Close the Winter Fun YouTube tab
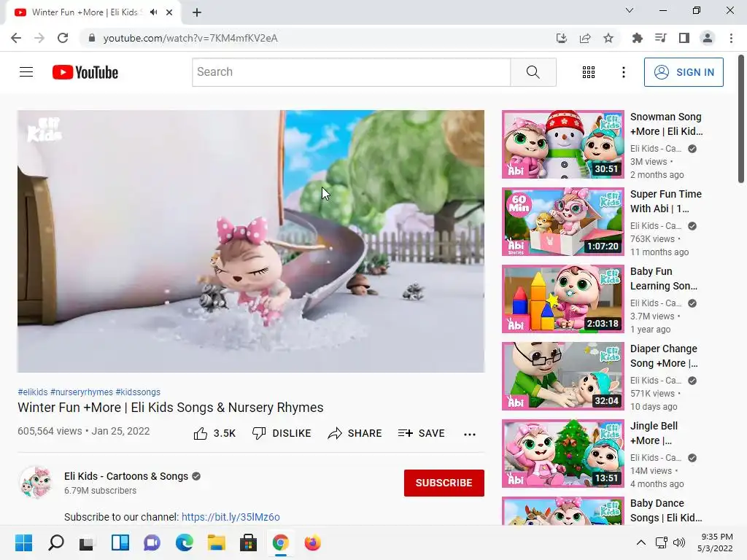This screenshot has height=560, width=747. point(169,12)
